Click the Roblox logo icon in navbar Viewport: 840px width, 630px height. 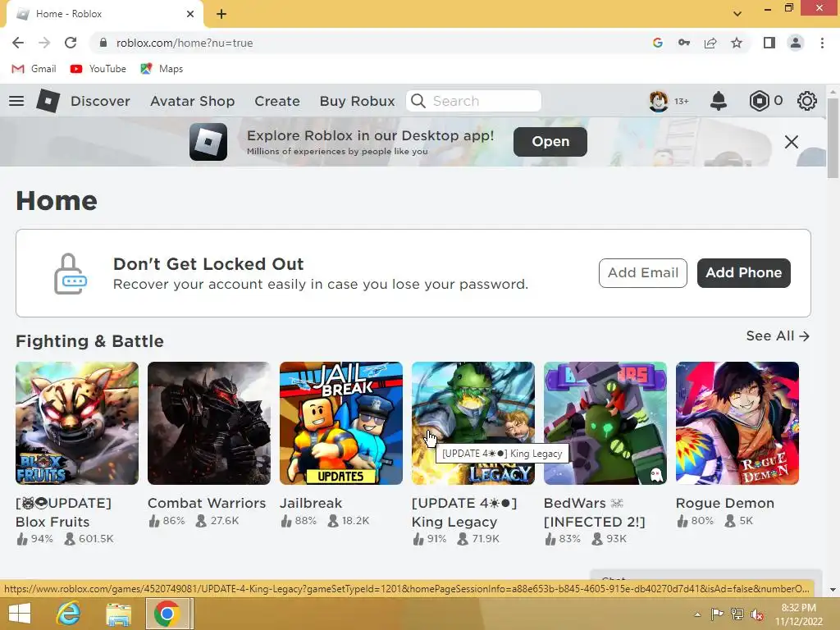point(48,101)
